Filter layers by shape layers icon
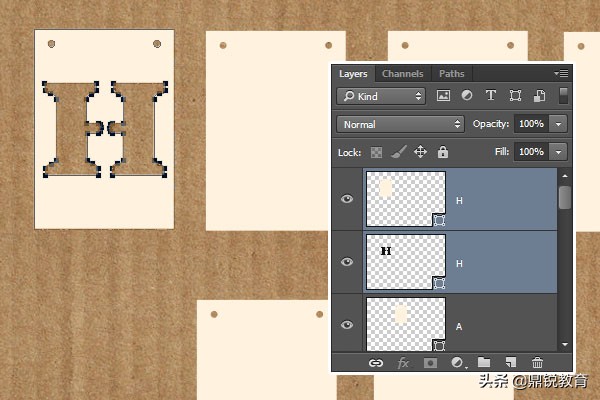 [515, 96]
